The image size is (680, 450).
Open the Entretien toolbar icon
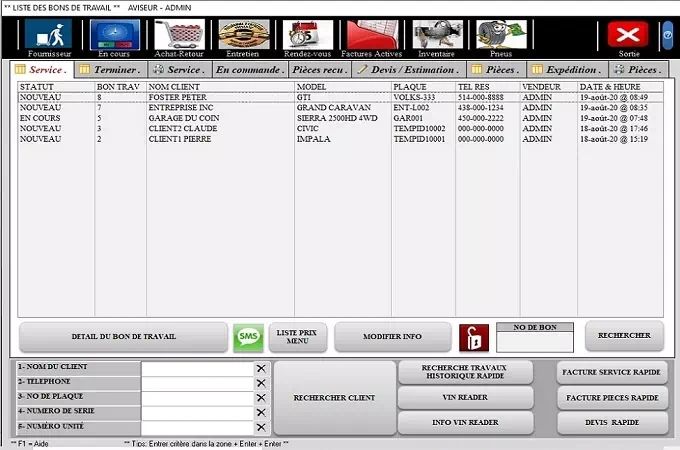point(243,37)
